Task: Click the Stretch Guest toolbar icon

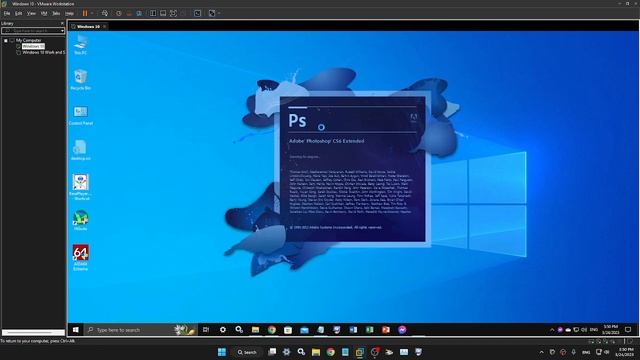Action: pyautogui.click(x=212, y=13)
